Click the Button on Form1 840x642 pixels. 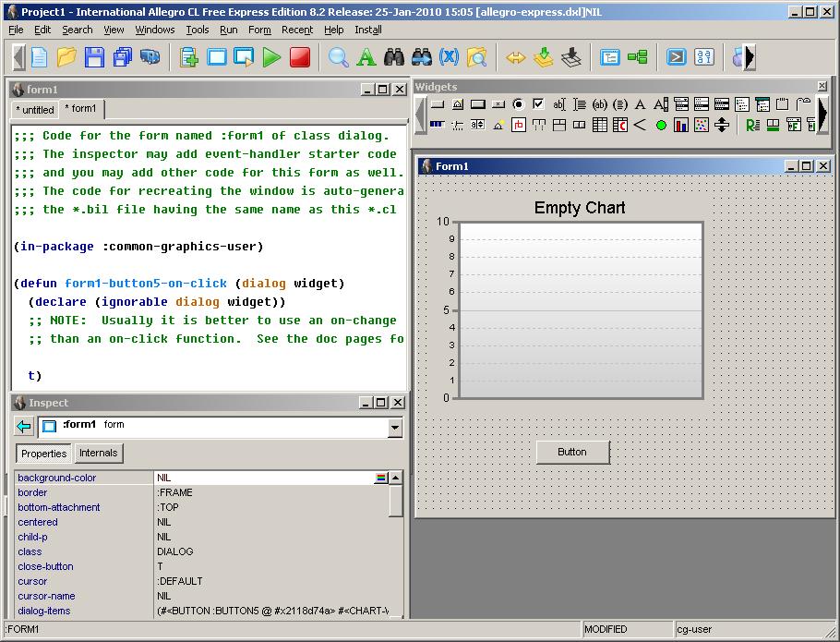(572, 452)
